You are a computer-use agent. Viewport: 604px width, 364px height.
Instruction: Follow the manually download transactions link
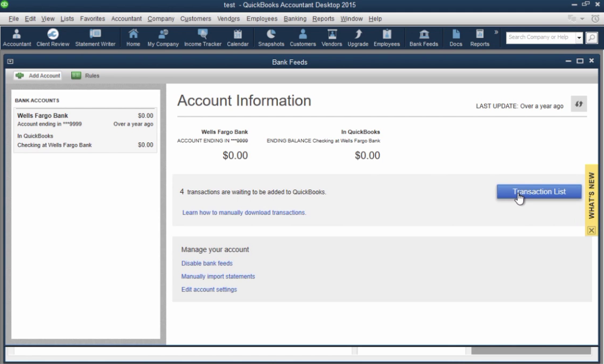pyautogui.click(x=244, y=213)
